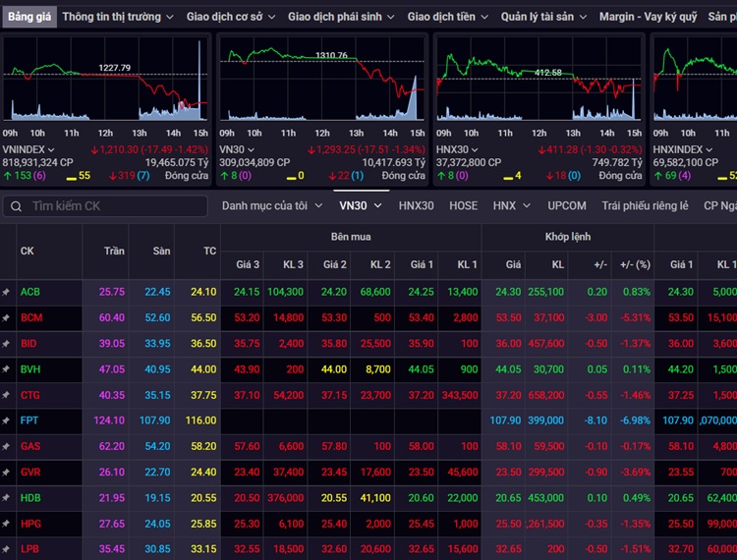
Task: Open the VNINDEX intraday chart
Action: tap(105, 79)
